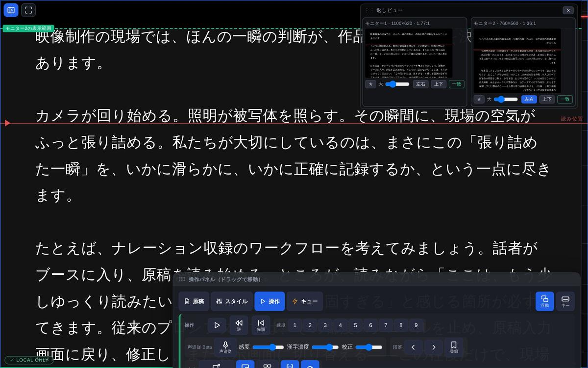Adjust the 感度 sensitivity slider
This screenshot has height=368, width=588.
point(268,347)
